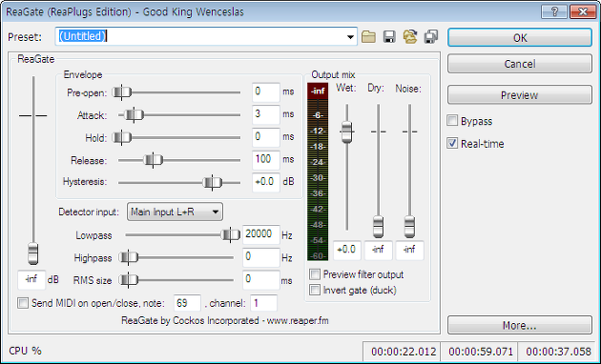Click the More... button
Image resolution: width=601 pixels, height=364 pixels.
click(520, 325)
